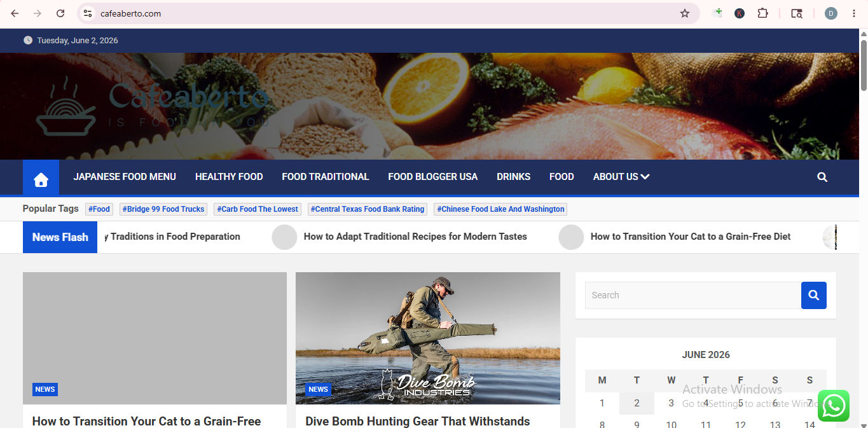Open the Chrome three-dot menu

pyautogui.click(x=854, y=13)
